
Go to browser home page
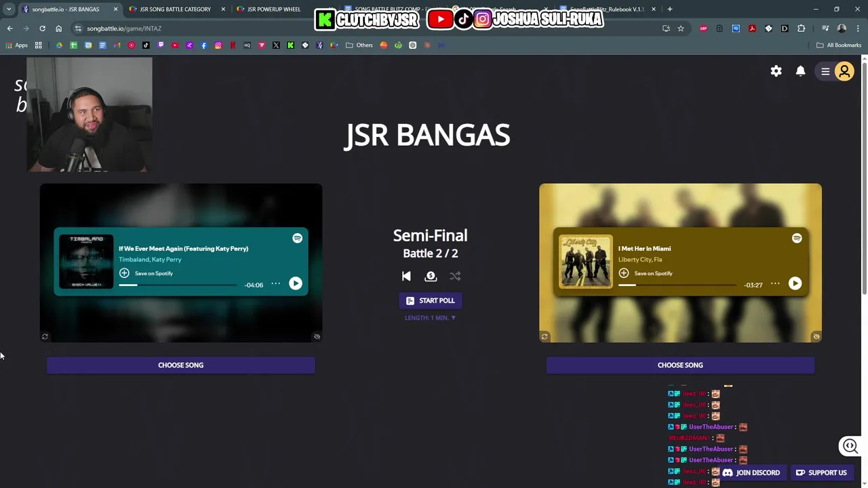tap(58, 28)
